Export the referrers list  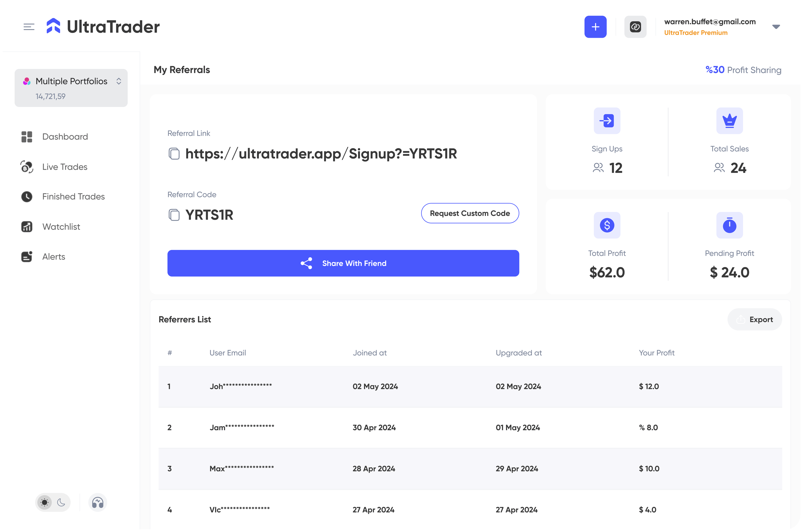pyautogui.click(x=754, y=319)
